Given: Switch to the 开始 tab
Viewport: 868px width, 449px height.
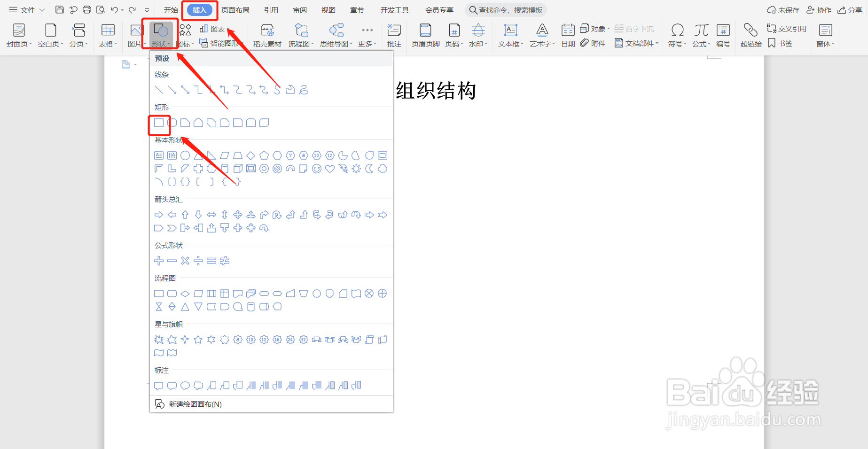Looking at the screenshot, I should pyautogui.click(x=171, y=10).
